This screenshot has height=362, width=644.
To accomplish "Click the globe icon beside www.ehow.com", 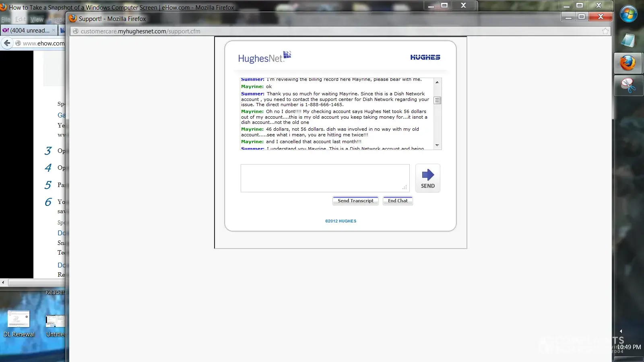I will (x=18, y=43).
